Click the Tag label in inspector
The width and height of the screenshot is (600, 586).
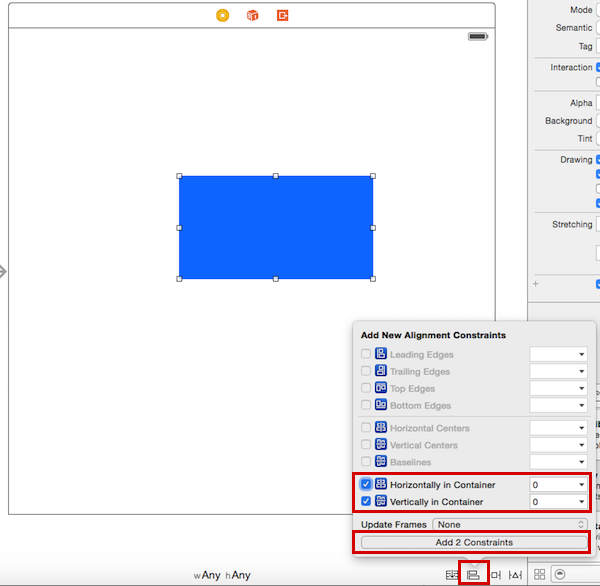point(585,46)
